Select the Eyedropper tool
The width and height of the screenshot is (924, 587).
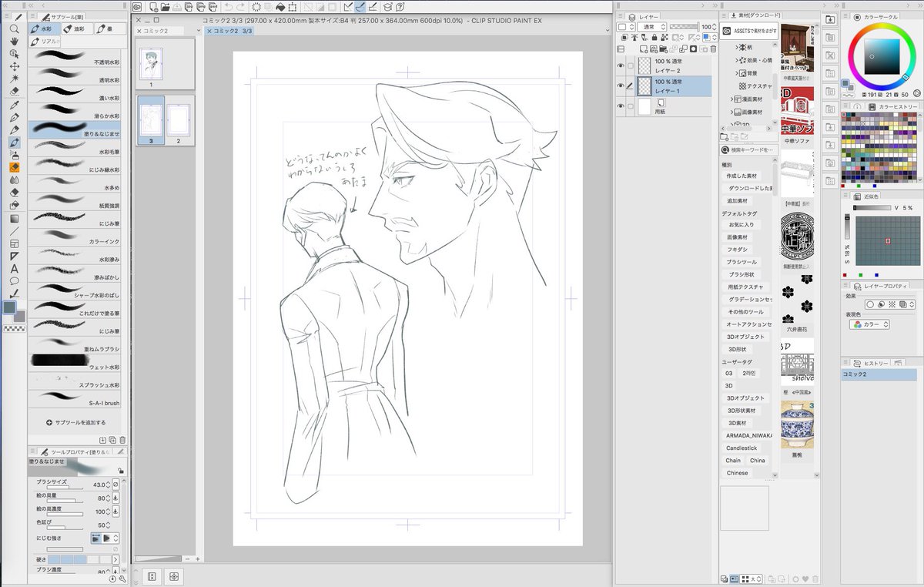click(15, 104)
